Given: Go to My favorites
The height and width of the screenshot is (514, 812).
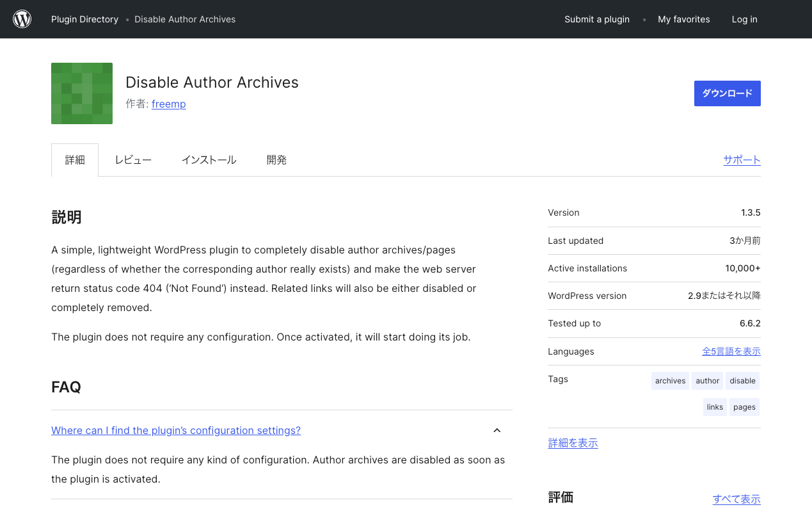Looking at the screenshot, I should point(684,19).
